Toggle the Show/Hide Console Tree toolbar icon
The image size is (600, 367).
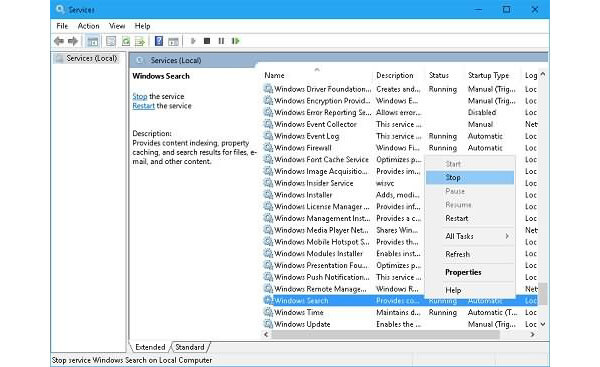pos(92,41)
